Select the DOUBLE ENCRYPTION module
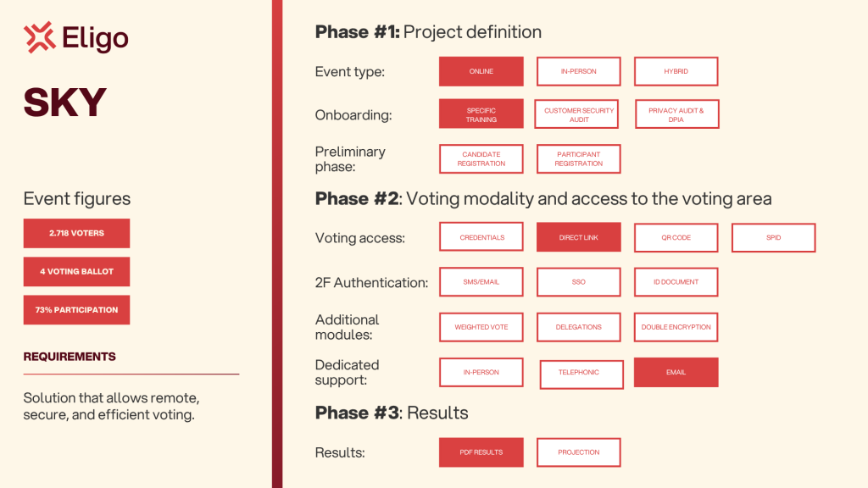The height and width of the screenshot is (488, 868). (x=676, y=327)
